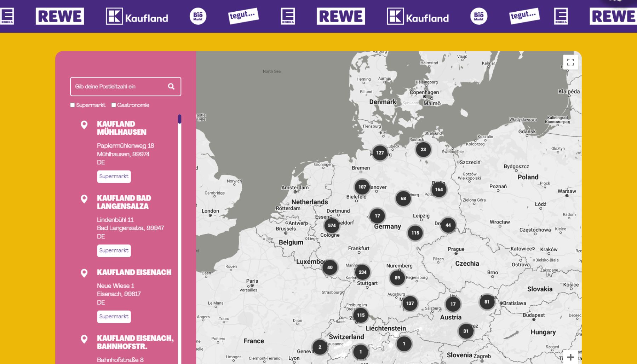
Task: Click Supermarkt tag under Kaufland Bad Langensalza
Action: pos(114,250)
